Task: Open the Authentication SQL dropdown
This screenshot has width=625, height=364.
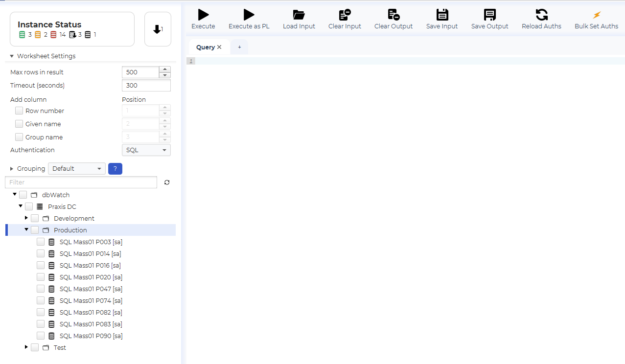Action: coord(146,150)
